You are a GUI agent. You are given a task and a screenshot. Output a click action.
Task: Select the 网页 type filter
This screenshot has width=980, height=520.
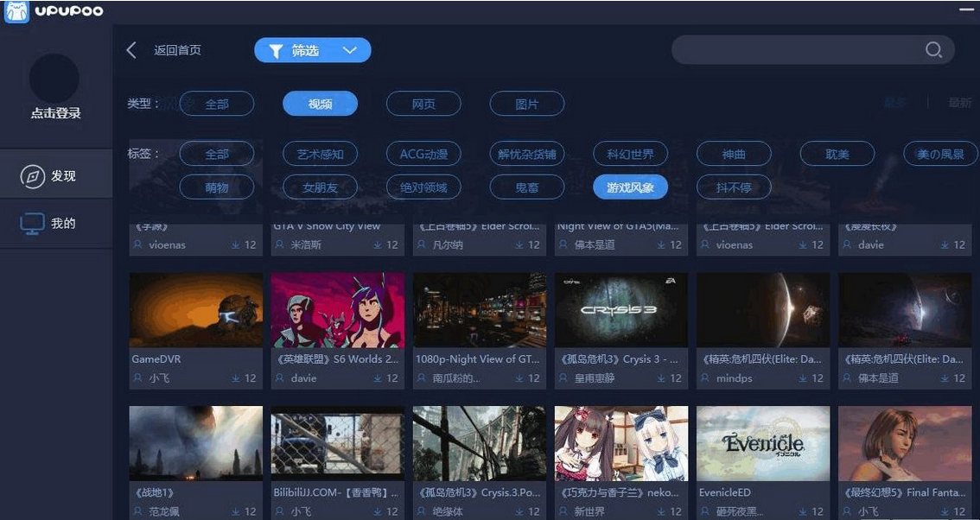(x=423, y=104)
